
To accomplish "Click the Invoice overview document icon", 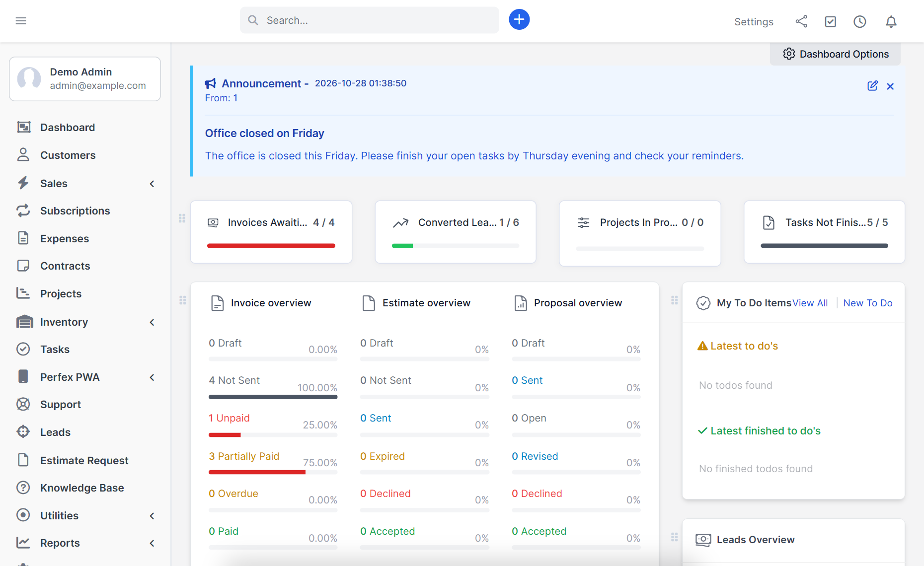I will coord(217,303).
